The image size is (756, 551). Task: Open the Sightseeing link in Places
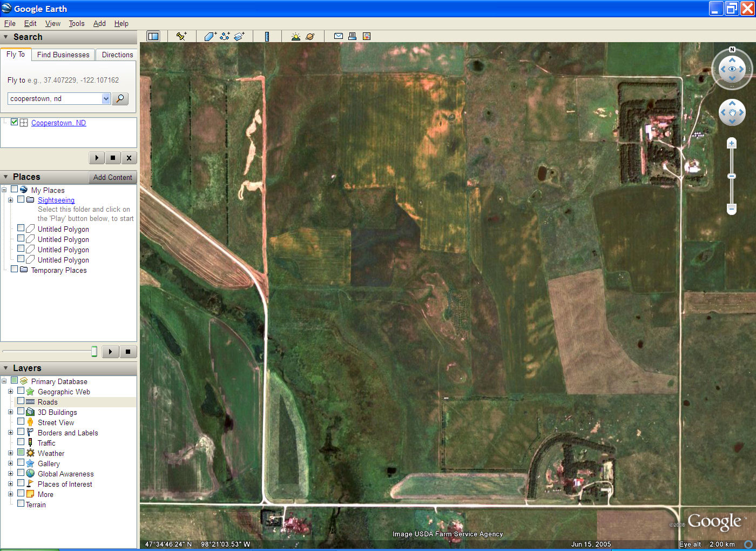56,200
